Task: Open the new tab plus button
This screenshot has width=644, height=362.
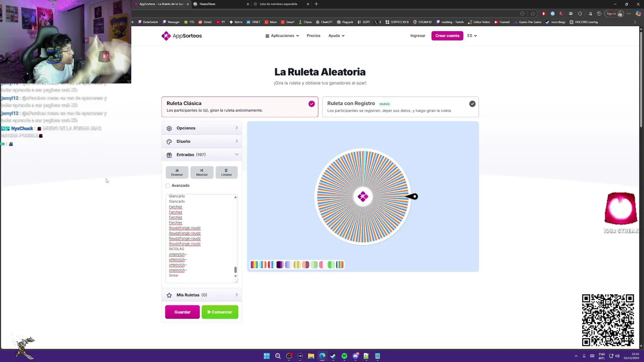Action: click(316, 4)
